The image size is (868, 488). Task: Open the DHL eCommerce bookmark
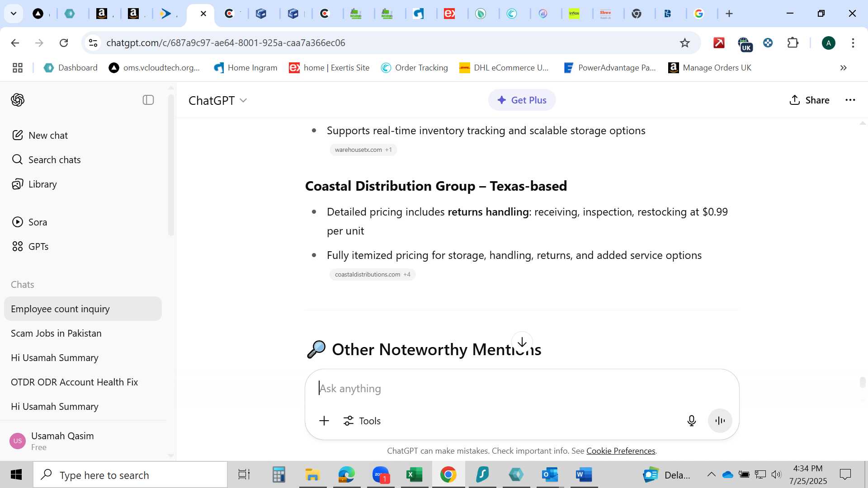point(504,68)
